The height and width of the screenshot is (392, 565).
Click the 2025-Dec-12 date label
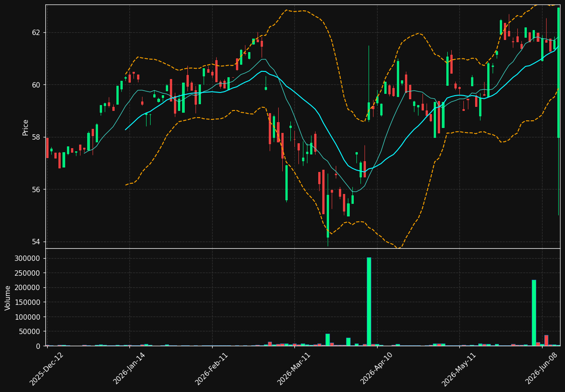pyautogui.click(x=47, y=369)
